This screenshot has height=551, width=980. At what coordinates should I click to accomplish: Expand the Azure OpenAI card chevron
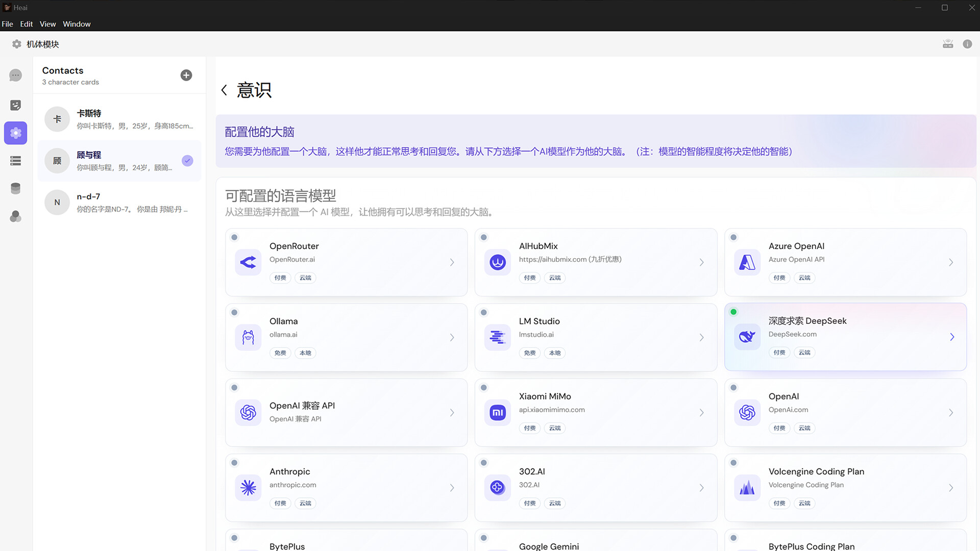coord(951,262)
